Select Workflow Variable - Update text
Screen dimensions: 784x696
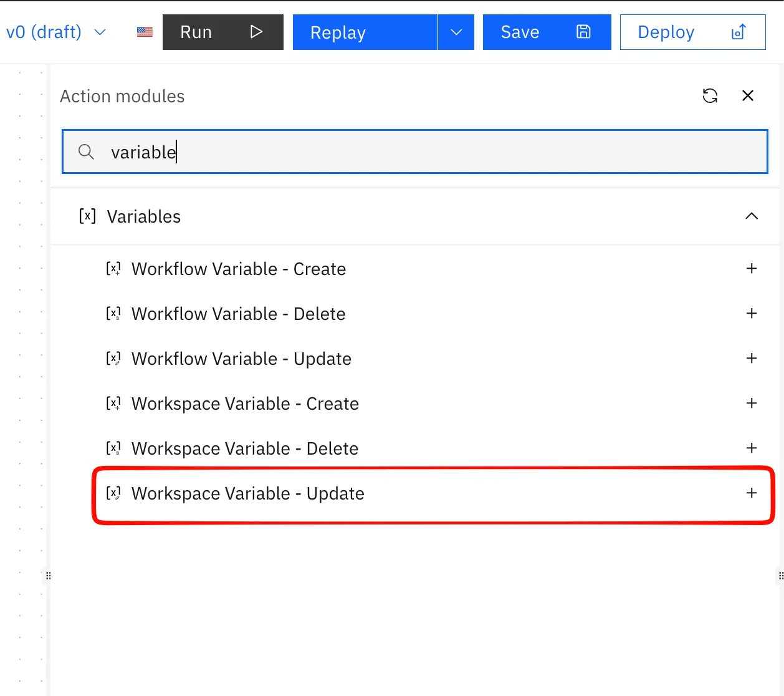(x=241, y=359)
